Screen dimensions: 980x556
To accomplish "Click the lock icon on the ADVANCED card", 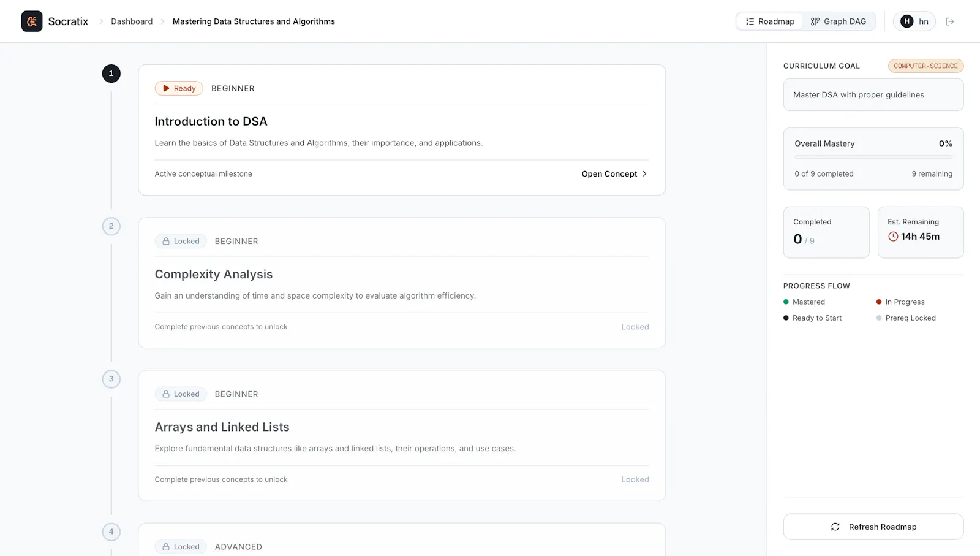I will 166,546.
